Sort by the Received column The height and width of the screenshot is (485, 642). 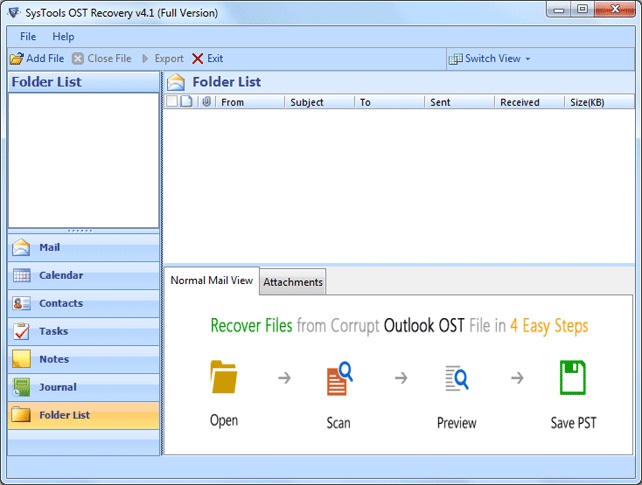click(x=529, y=102)
